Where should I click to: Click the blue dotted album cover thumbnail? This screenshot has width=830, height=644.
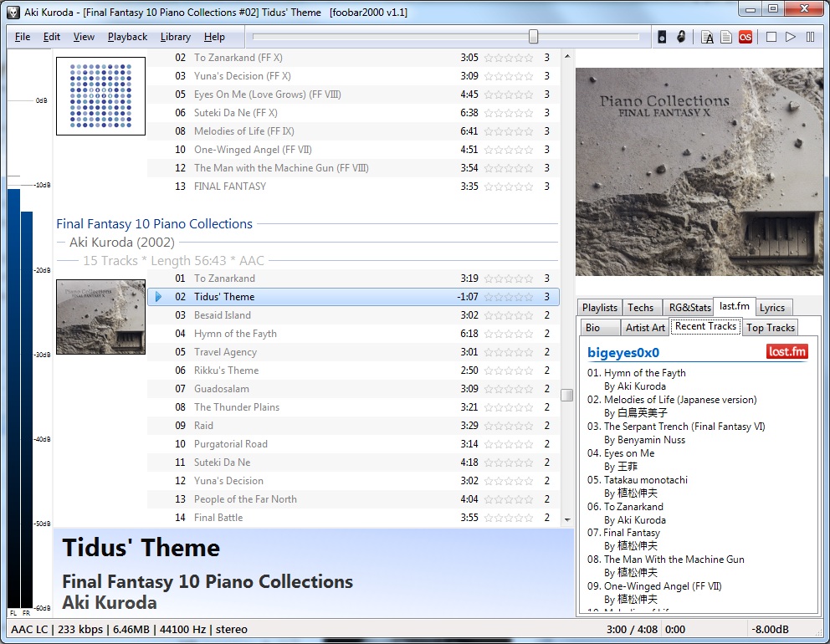click(100, 96)
